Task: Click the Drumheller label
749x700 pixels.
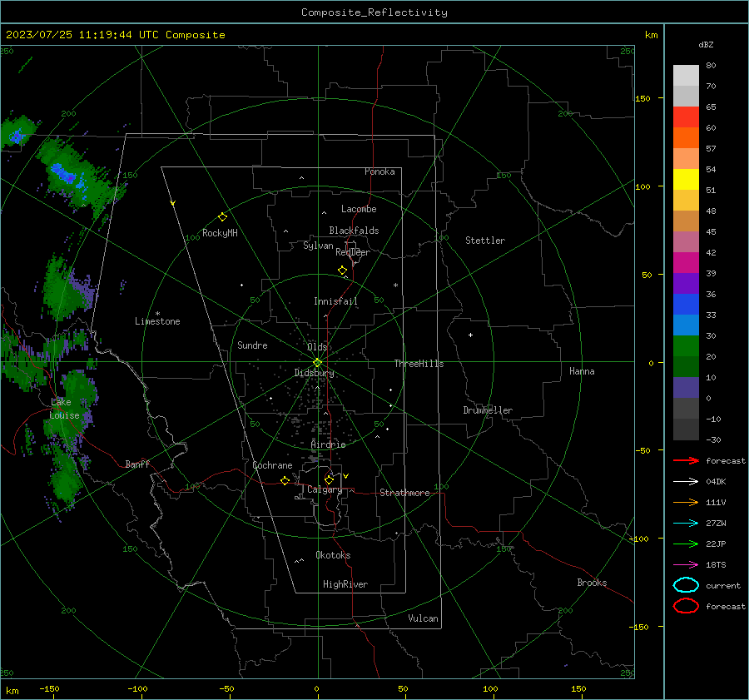Action: pos(488,410)
